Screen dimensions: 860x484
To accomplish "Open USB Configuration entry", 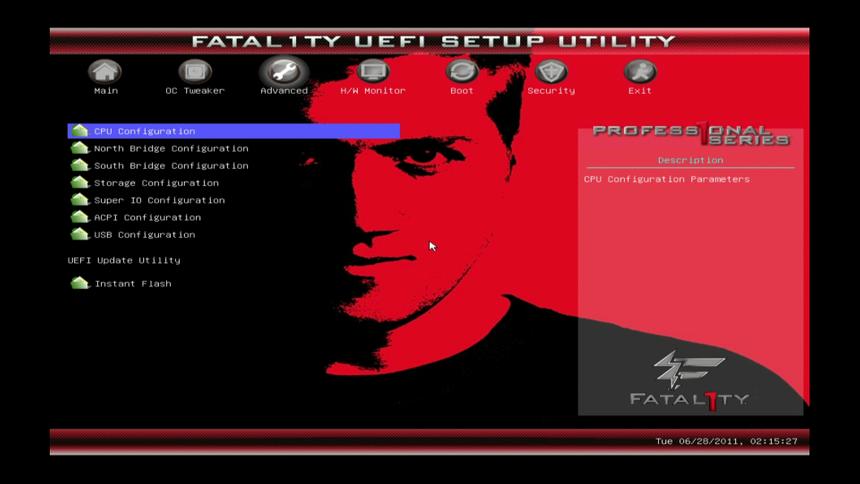I will (144, 235).
